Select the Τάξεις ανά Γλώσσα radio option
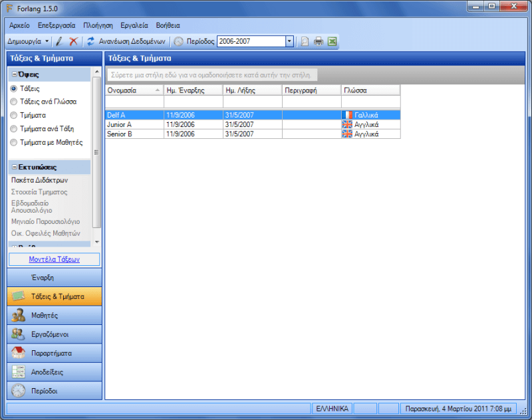Viewport: 532px width, 420px height. [x=14, y=102]
